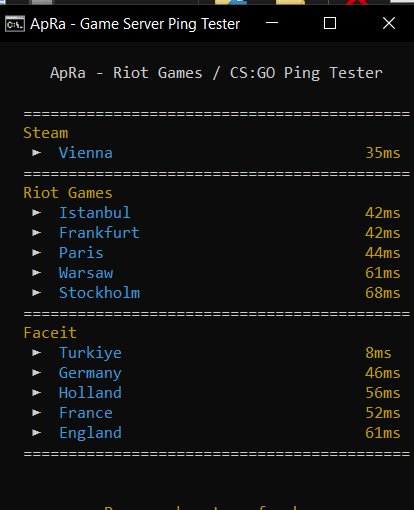The width and height of the screenshot is (414, 510).
Task: Click the console icon in title bar
Action: click(15, 24)
